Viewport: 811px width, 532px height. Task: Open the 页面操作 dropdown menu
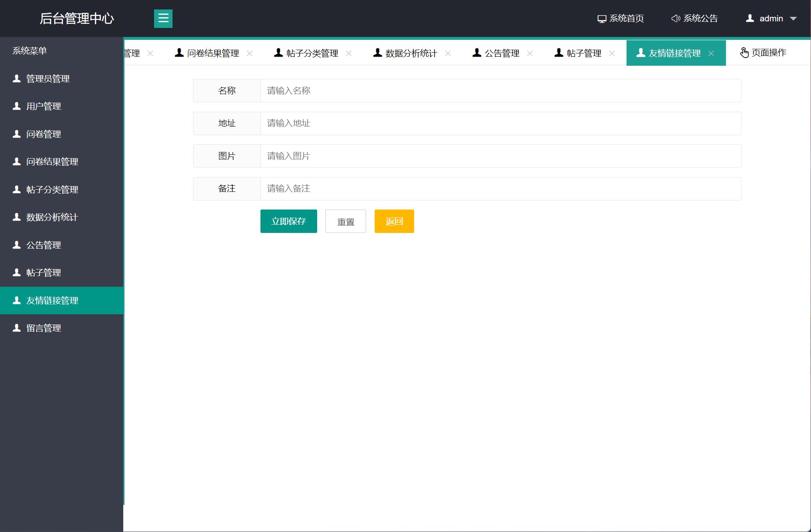(763, 53)
